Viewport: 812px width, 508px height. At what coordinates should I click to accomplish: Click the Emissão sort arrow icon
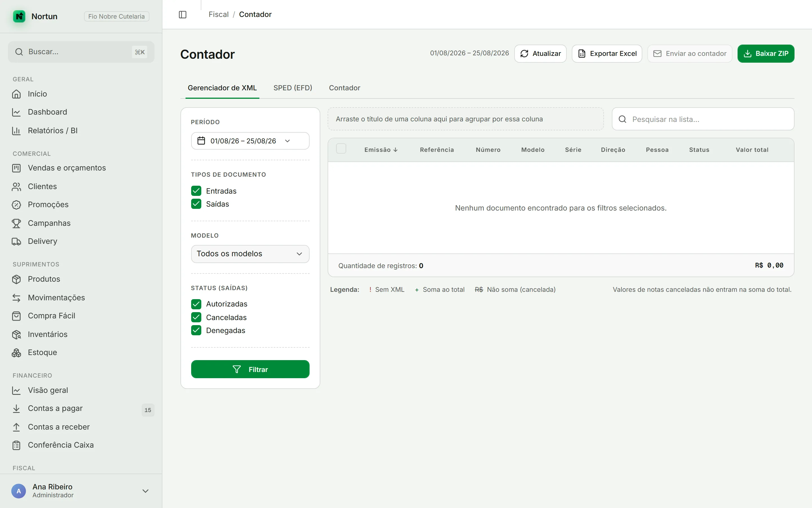(x=396, y=150)
